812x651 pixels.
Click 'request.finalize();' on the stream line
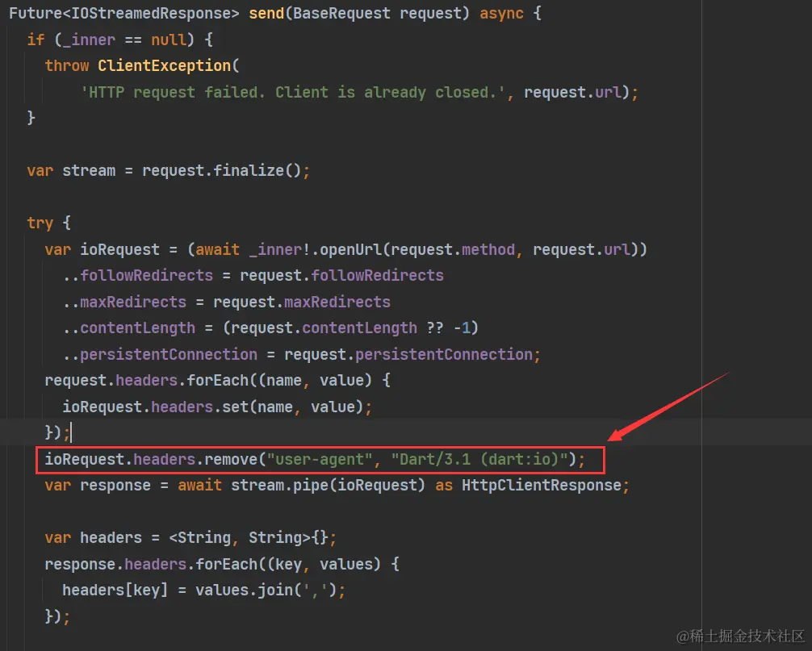click(226, 171)
